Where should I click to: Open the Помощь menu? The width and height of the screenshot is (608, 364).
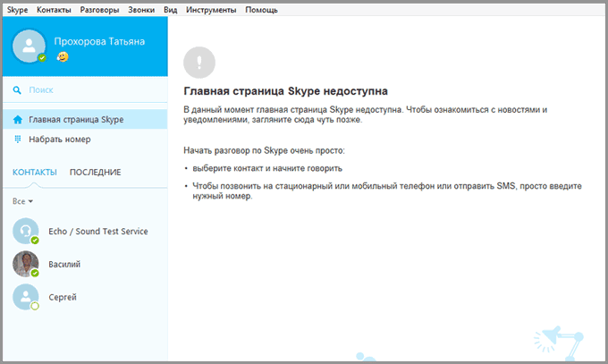click(261, 10)
